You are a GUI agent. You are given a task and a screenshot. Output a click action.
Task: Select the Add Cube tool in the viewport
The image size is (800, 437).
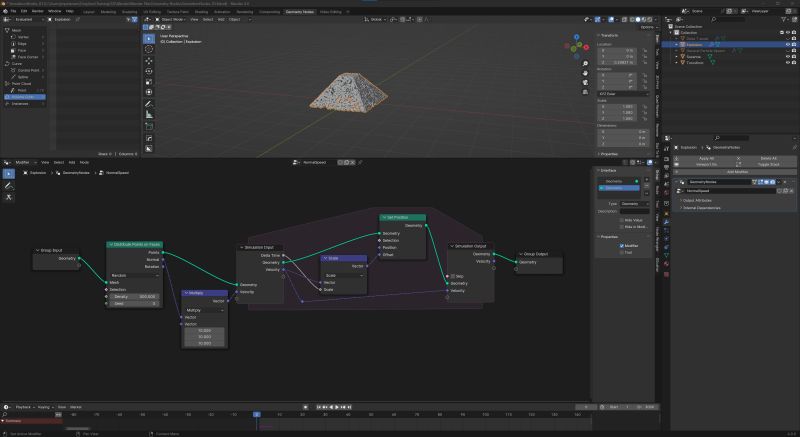click(x=148, y=126)
